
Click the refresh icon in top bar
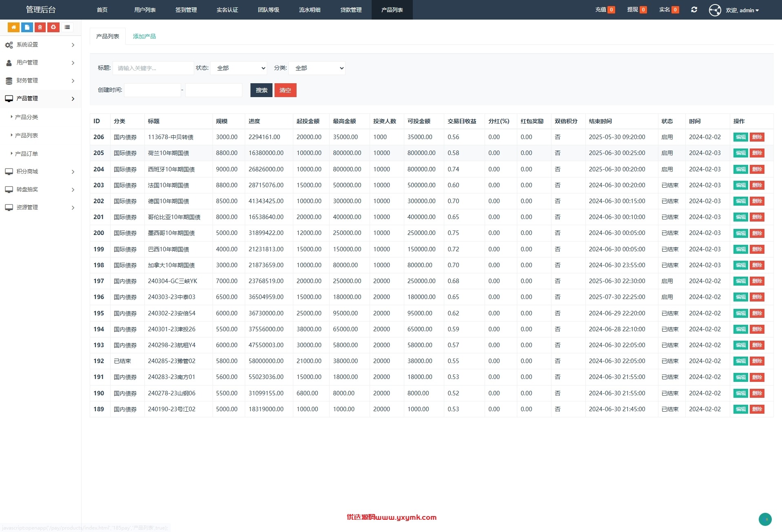[x=694, y=10]
